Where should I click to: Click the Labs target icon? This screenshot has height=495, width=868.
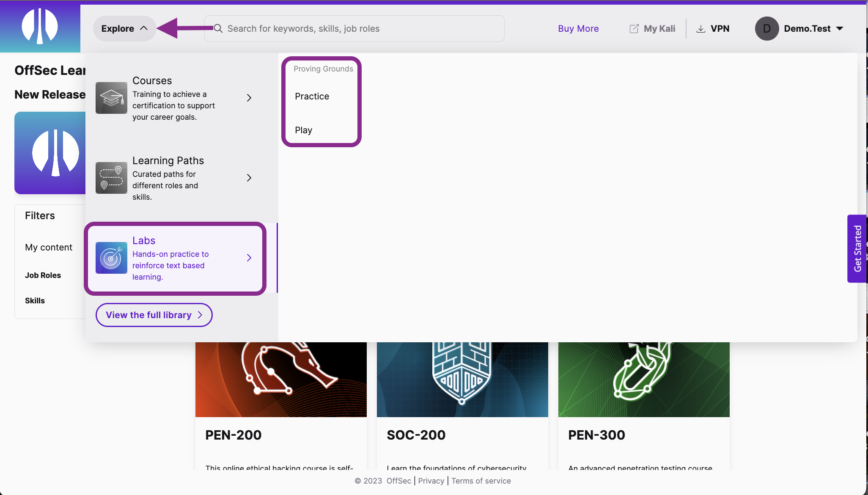tap(111, 258)
